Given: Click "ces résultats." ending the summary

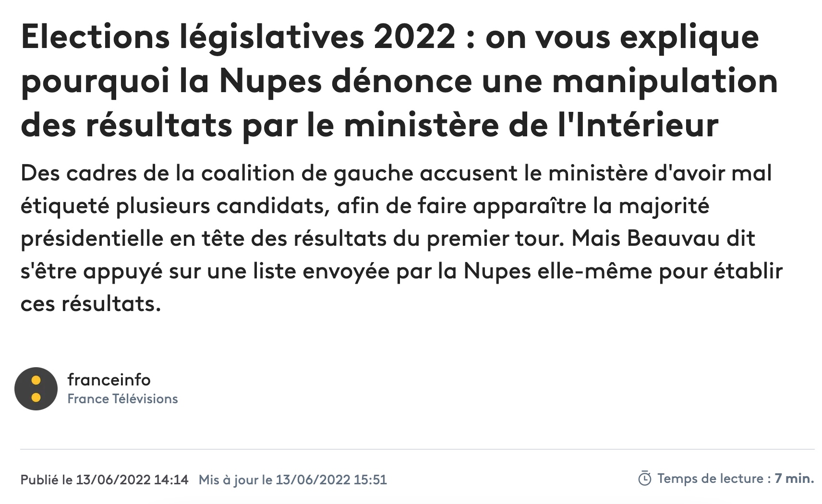Looking at the screenshot, I should click(91, 304).
